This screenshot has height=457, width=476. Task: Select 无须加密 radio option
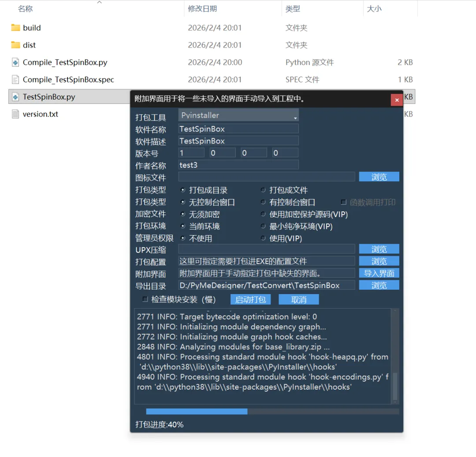183,214
